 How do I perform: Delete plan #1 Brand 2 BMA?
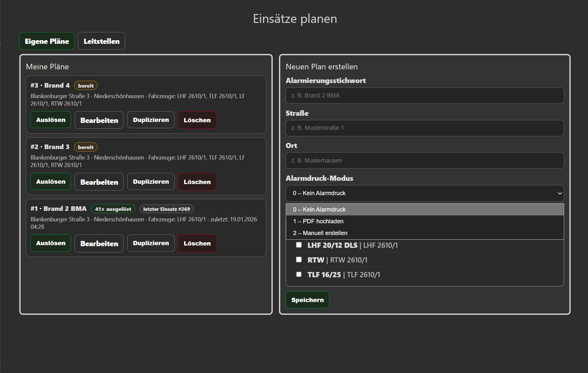click(x=197, y=243)
